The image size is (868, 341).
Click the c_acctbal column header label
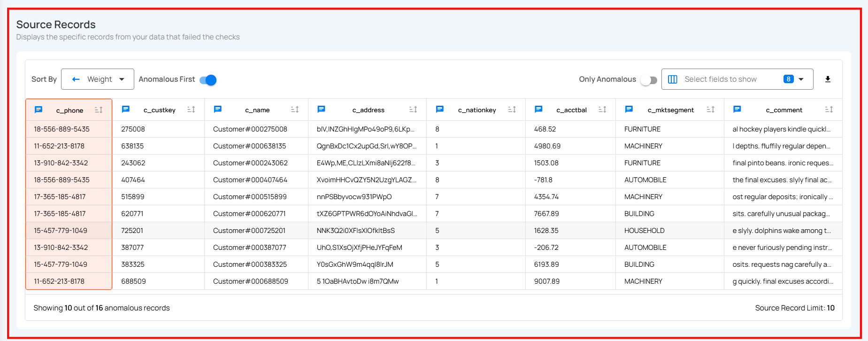571,110
